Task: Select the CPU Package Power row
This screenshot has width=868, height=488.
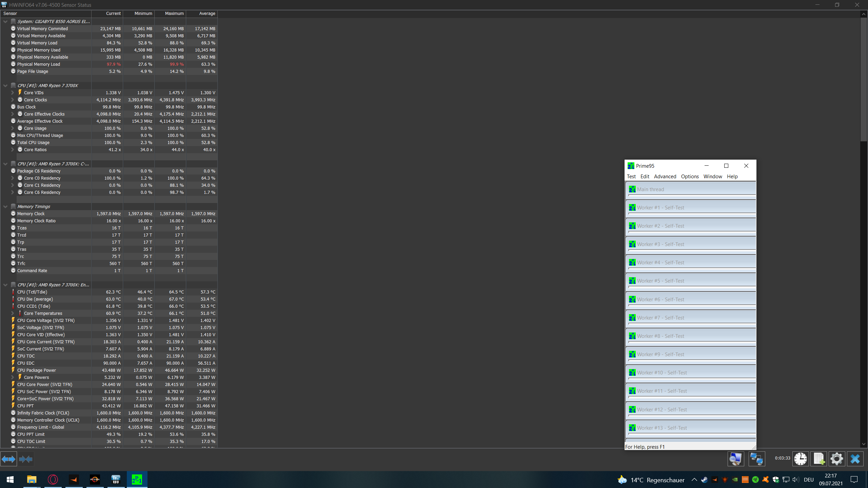Action: (x=37, y=370)
